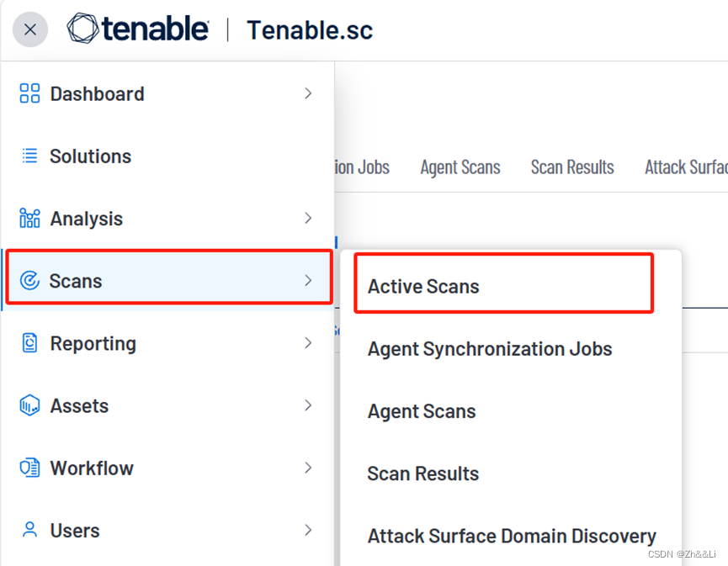Viewport: 728px width, 566px height.
Task: Click the Dashboard grid icon
Action: pos(29,93)
